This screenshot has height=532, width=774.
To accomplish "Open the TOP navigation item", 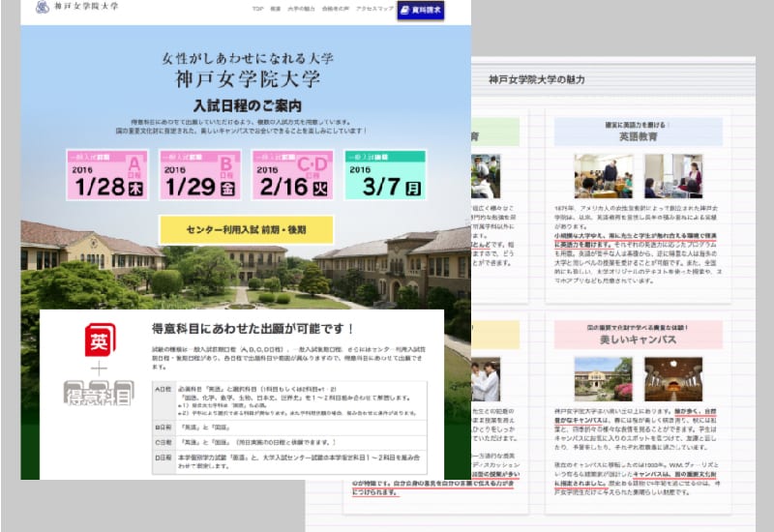I will (257, 9).
